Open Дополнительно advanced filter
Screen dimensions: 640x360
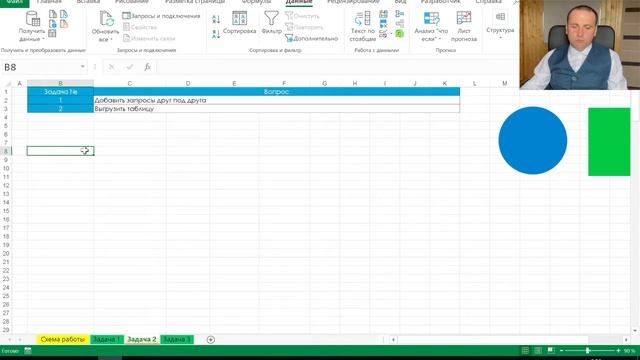[x=311, y=38]
